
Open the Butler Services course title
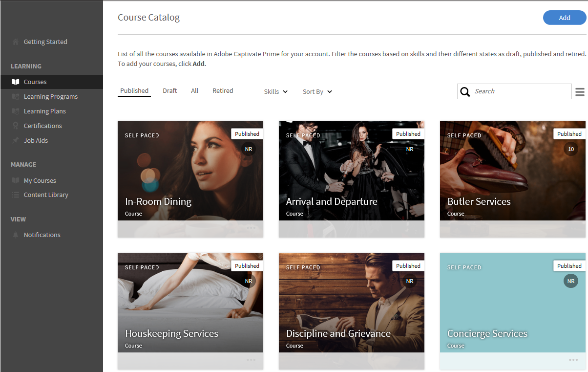click(479, 201)
